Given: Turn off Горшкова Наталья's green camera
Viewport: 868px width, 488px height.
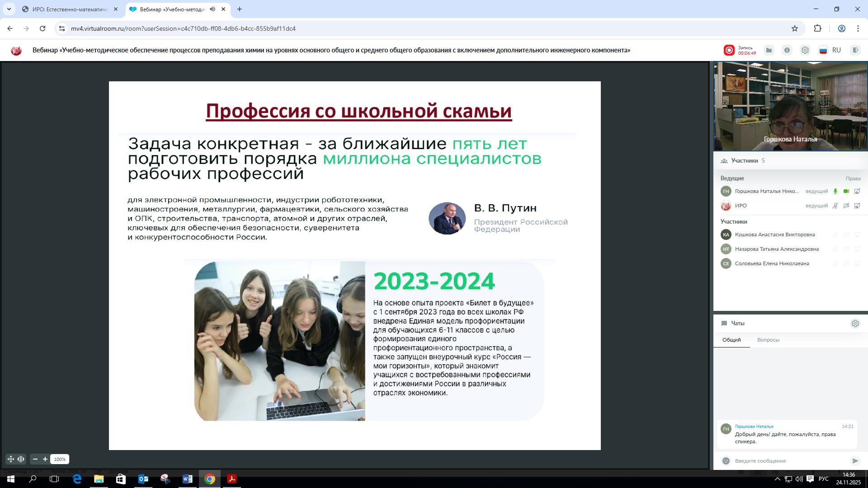Looking at the screenshot, I should pos(846,191).
